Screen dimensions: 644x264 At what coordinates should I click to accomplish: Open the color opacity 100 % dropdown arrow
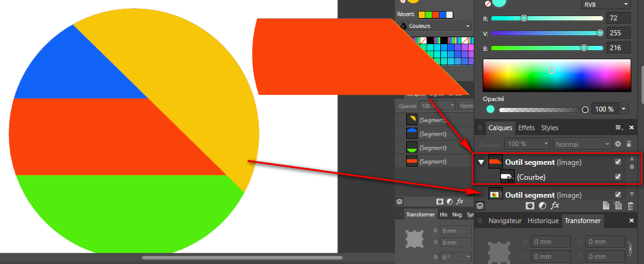tap(624, 109)
